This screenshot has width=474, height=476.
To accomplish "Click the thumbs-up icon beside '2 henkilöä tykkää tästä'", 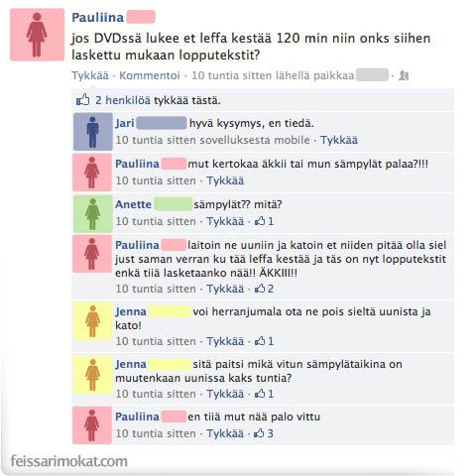I will tap(82, 99).
